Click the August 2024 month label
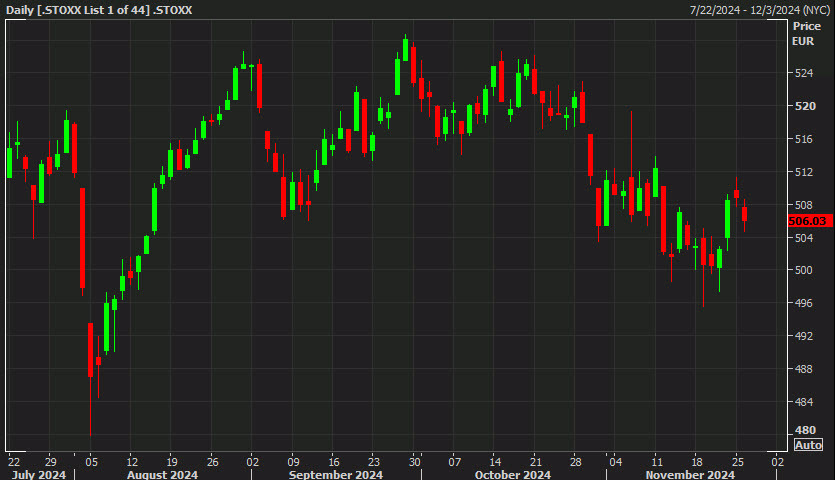Image resolution: width=835 pixels, height=480 pixels. tap(162, 474)
